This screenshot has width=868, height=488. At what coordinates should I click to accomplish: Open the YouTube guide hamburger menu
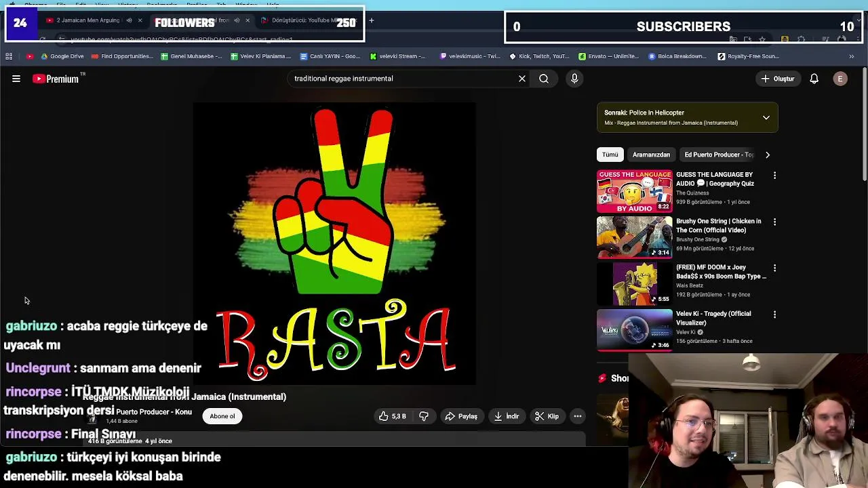pos(16,79)
